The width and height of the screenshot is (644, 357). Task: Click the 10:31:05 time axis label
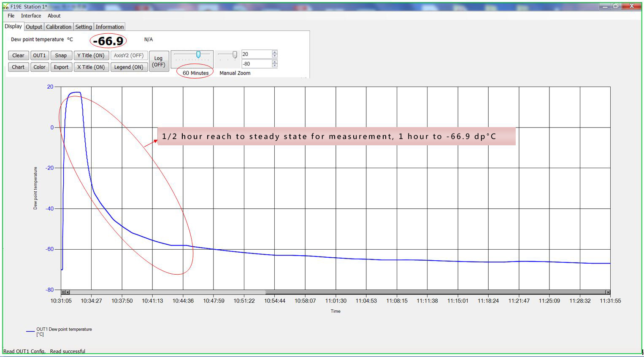click(x=61, y=301)
